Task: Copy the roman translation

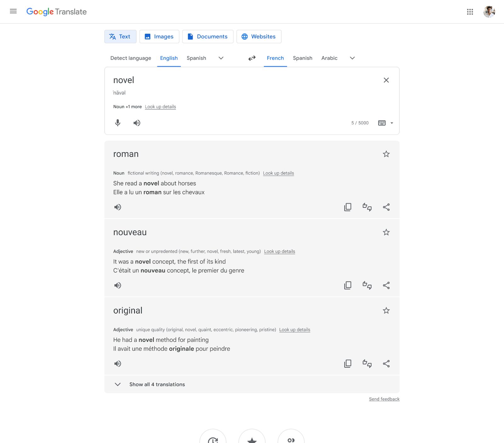Action: [347, 207]
